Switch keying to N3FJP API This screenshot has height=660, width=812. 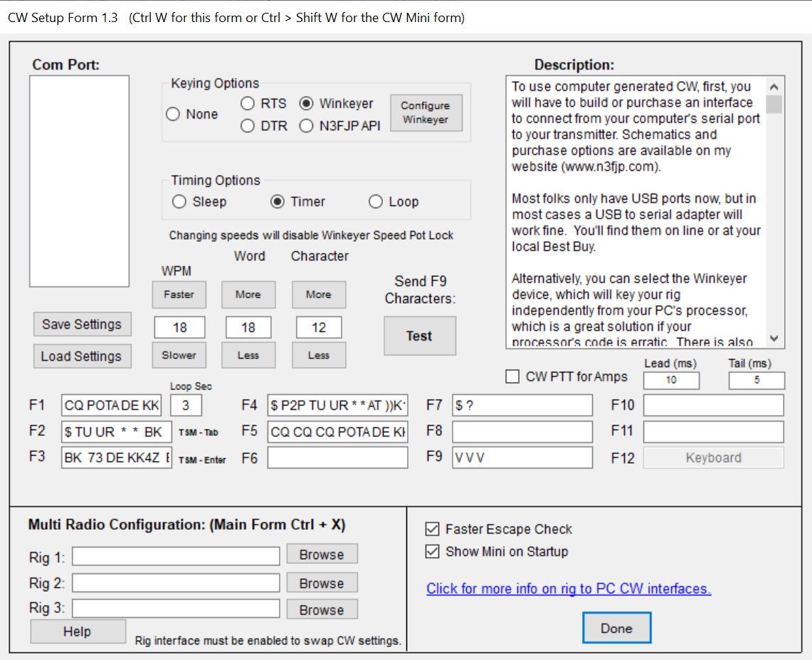point(306,124)
